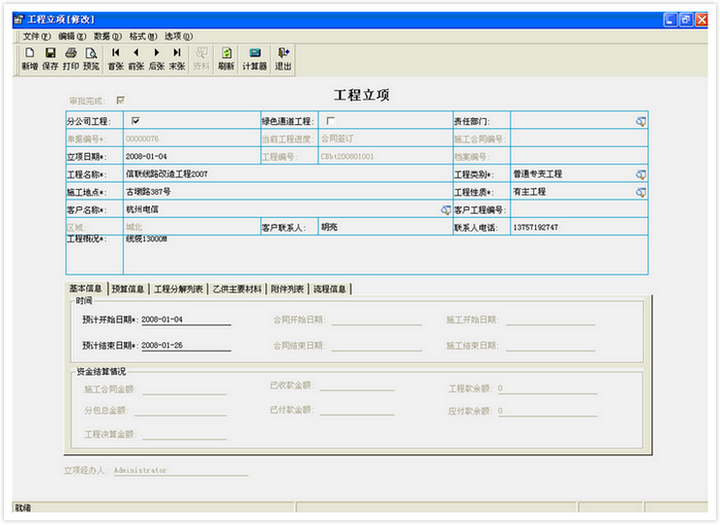The height and width of the screenshot is (525, 720).
Task: Click the 预计结束日期 date field
Action: pos(186,345)
